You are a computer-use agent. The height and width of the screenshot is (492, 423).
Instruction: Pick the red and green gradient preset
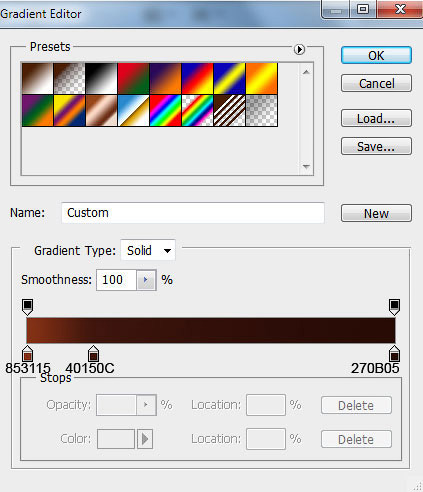[133, 78]
